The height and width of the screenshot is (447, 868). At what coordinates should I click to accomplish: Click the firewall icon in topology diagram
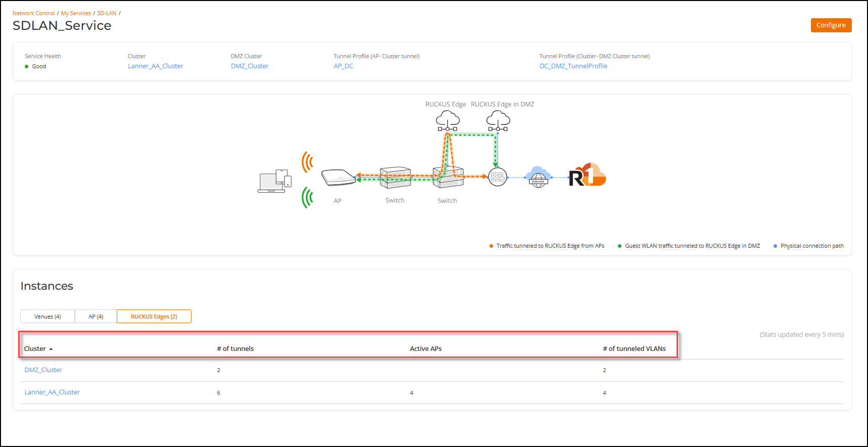coord(498,177)
